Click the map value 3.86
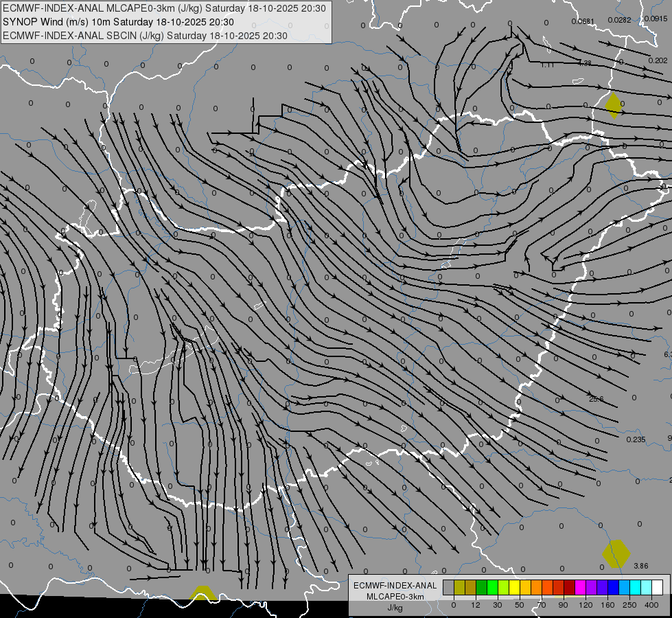Image resolution: width=672 pixels, height=618 pixels. point(641,566)
